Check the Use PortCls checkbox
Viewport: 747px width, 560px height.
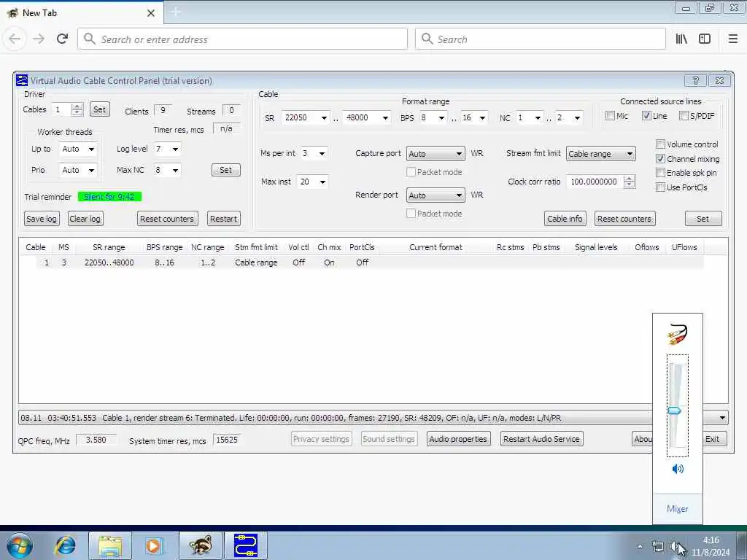(660, 187)
